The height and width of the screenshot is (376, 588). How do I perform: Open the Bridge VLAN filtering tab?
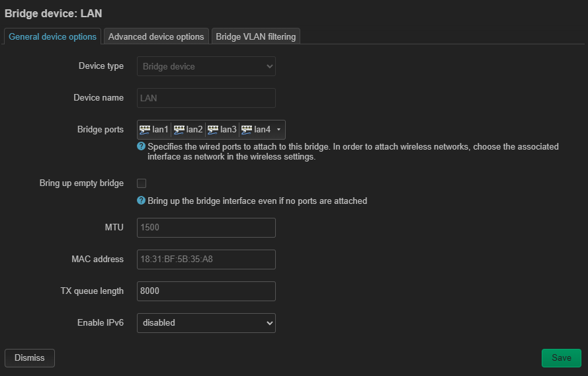(x=256, y=36)
